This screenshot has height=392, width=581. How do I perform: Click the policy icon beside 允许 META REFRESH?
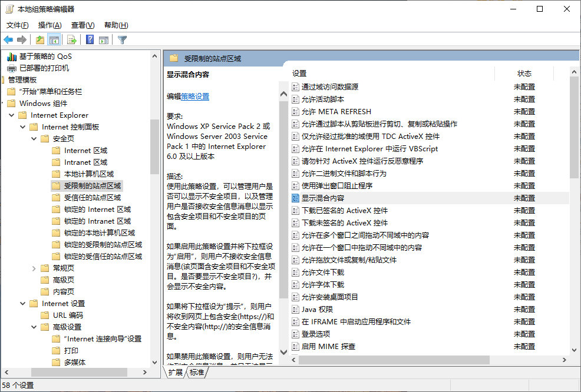click(x=295, y=111)
